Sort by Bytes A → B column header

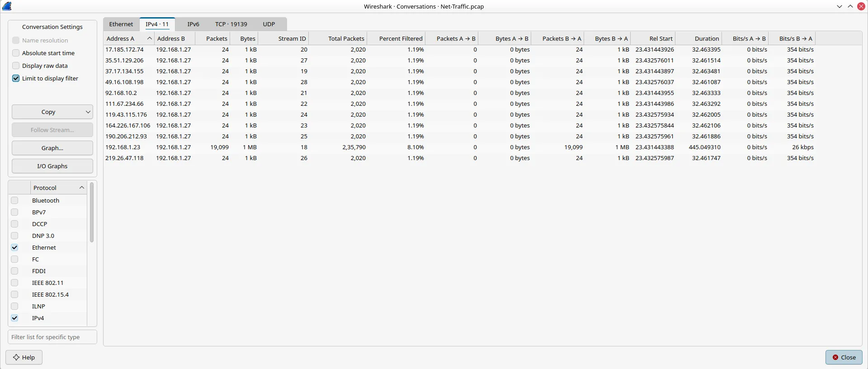click(x=505, y=38)
